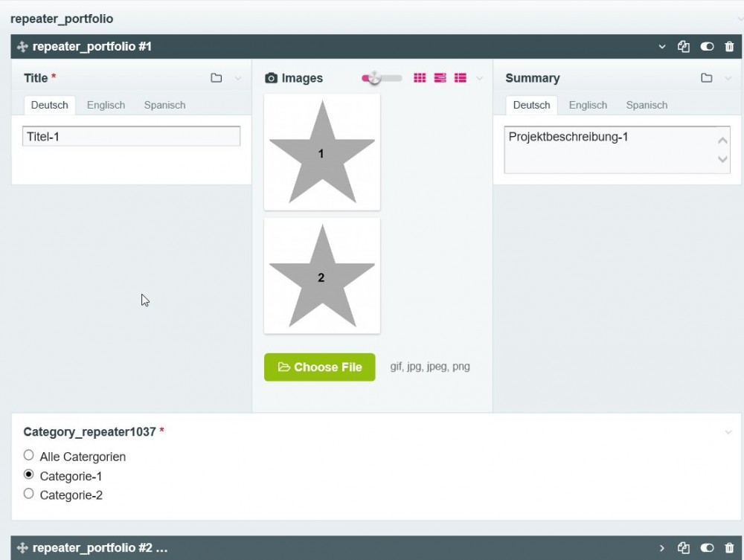Switch Images to detailed list view
Screen dimensions: 744x560
coord(461,78)
